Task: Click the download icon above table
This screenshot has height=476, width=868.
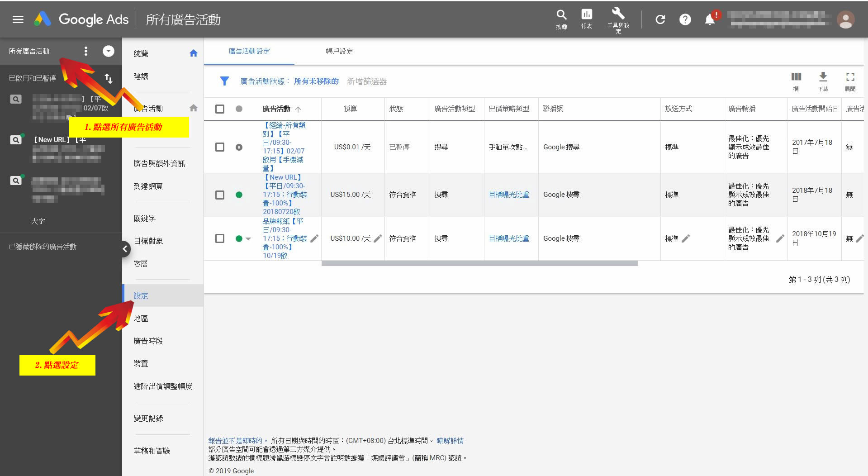Action: 823,77
